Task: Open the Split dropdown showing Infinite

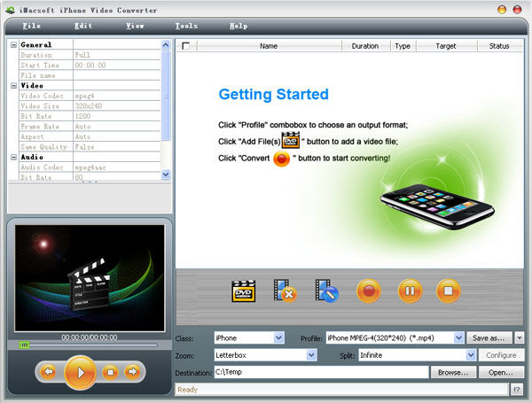Action: pos(471,355)
